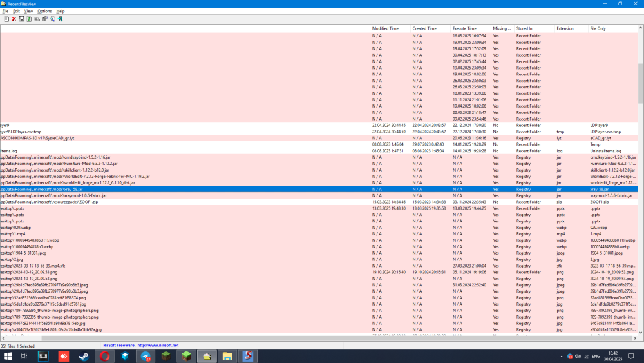
Task: Select the cmdkeybind-1.5.2-1.16.jar row
Action: coord(319,157)
